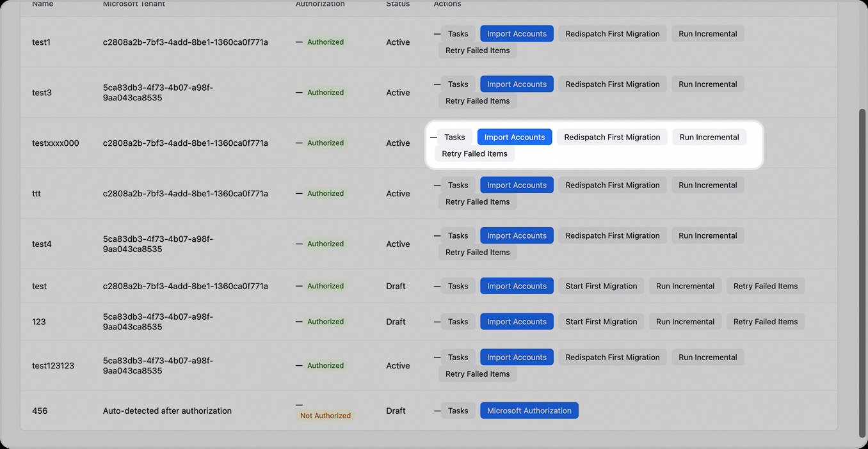Screen dimensions: 868x449
Task: Redispatch First Migration for testxxxx000
Action: [x=612, y=137]
